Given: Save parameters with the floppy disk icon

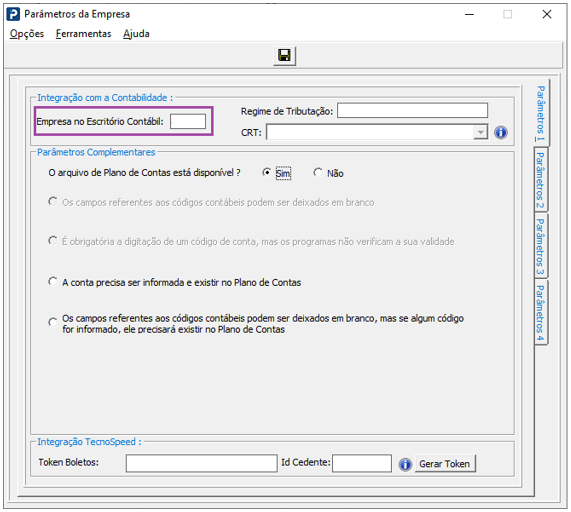Looking at the screenshot, I should [x=284, y=56].
